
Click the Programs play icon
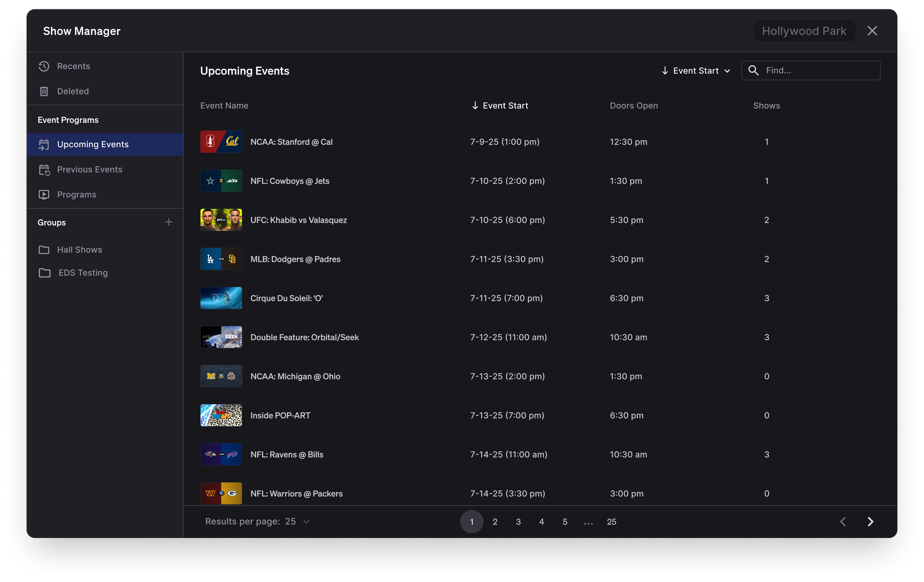click(44, 194)
